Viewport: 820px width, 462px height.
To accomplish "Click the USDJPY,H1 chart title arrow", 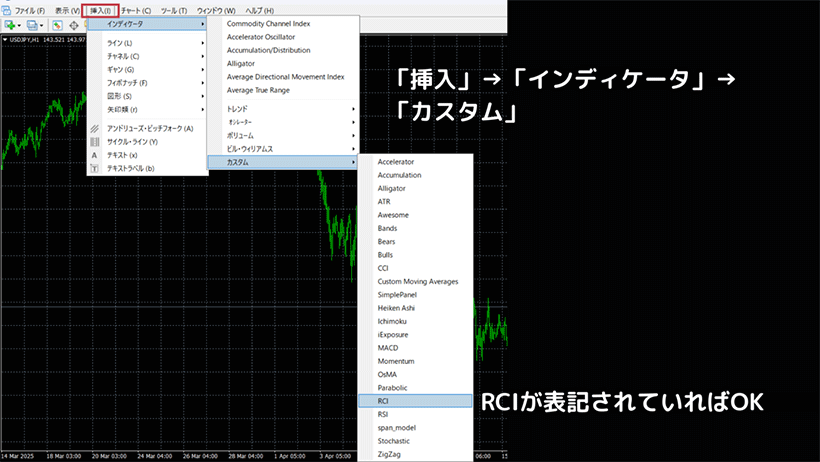I will click(x=5, y=40).
